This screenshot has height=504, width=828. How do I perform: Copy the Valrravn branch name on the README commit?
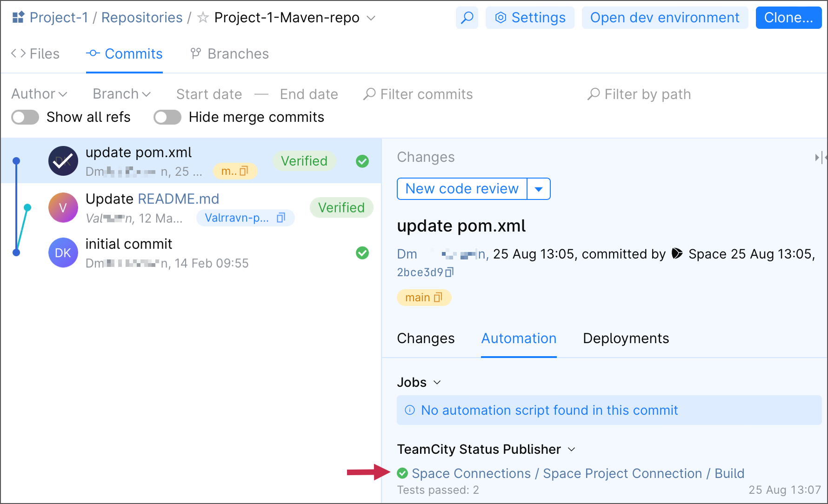[280, 217]
